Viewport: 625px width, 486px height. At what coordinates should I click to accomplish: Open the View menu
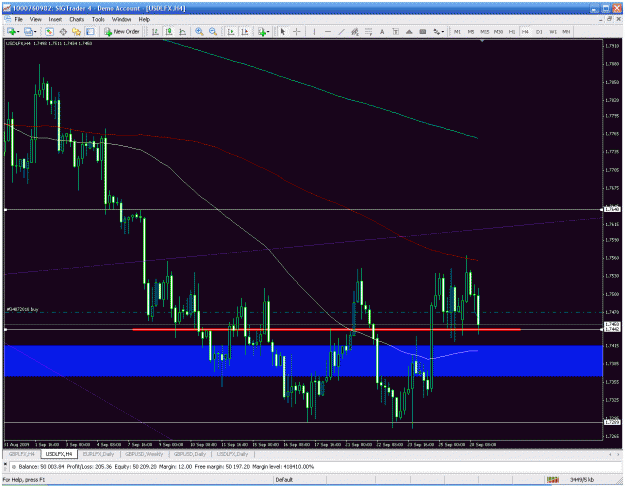[35, 19]
